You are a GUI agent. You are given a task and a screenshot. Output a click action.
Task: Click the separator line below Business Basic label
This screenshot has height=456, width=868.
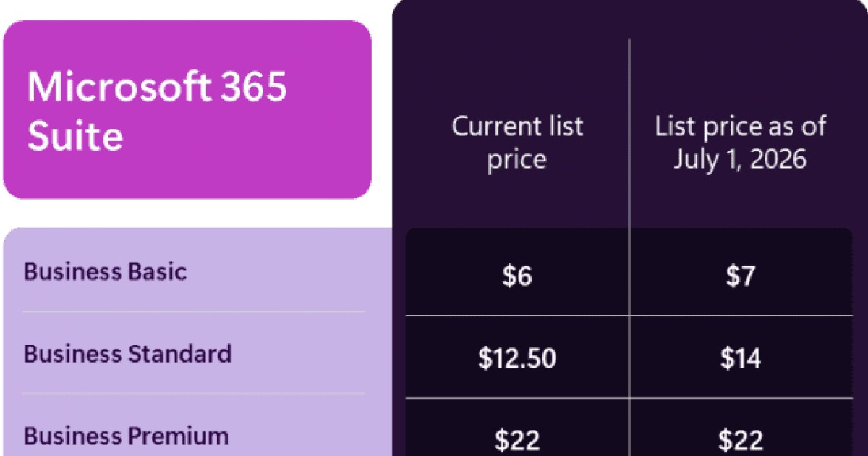coord(193,312)
